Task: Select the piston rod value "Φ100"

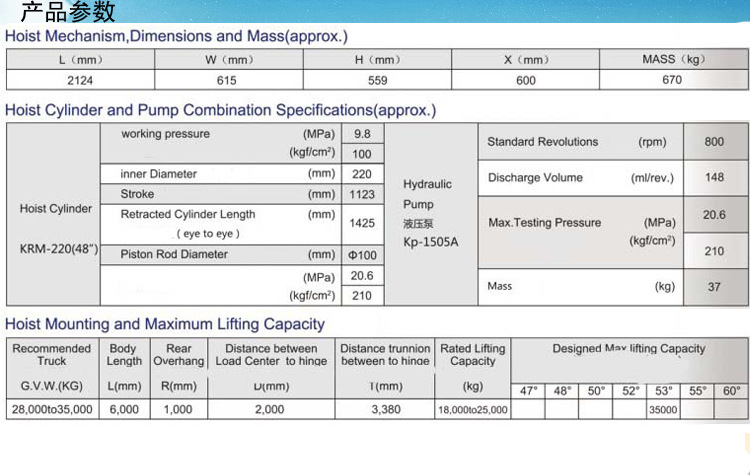Action: [362, 255]
